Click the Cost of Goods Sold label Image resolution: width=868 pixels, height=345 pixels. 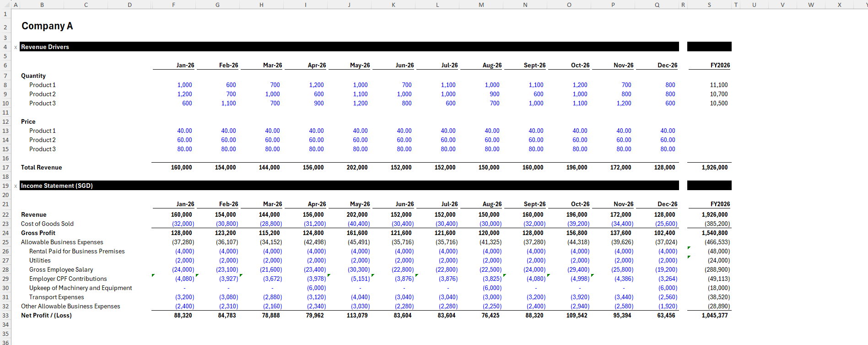[x=47, y=224]
